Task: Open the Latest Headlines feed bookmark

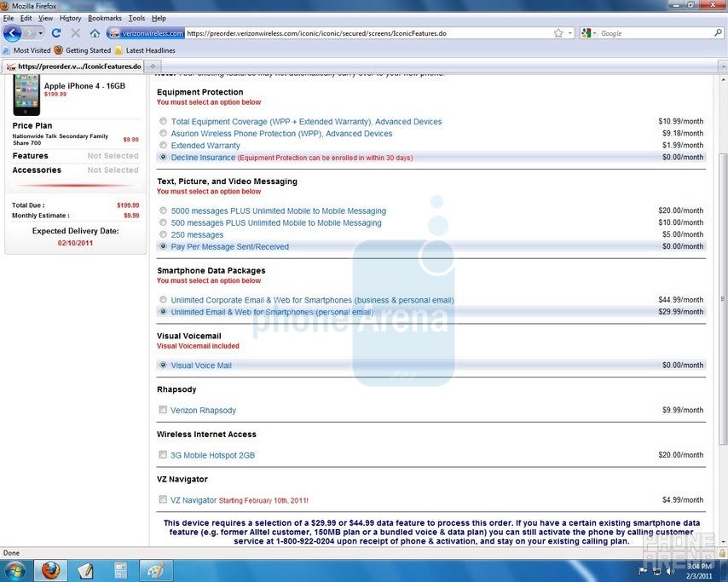Action: pos(145,50)
